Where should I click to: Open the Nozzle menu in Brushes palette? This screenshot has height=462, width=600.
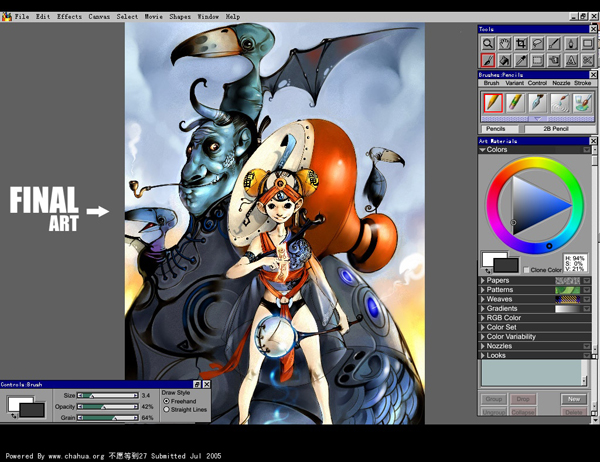coord(561,83)
